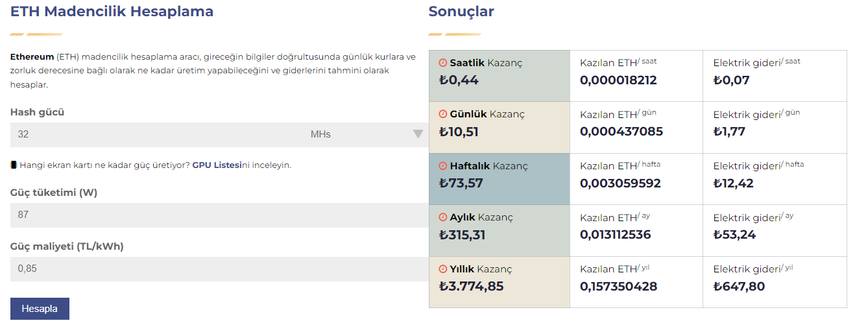Click the graphics card icon before Hangi

point(14,165)
